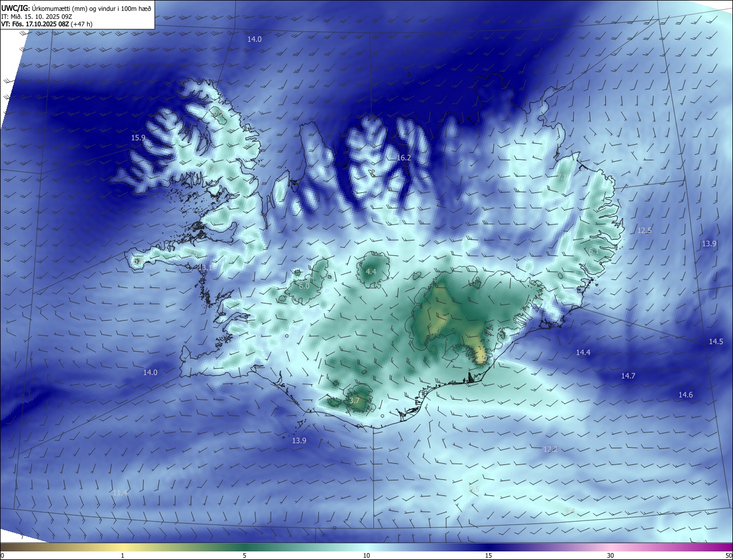Click the 13.1 value by Snæfellsnes peninsula
Screen dimensions: 733x560
205,267
